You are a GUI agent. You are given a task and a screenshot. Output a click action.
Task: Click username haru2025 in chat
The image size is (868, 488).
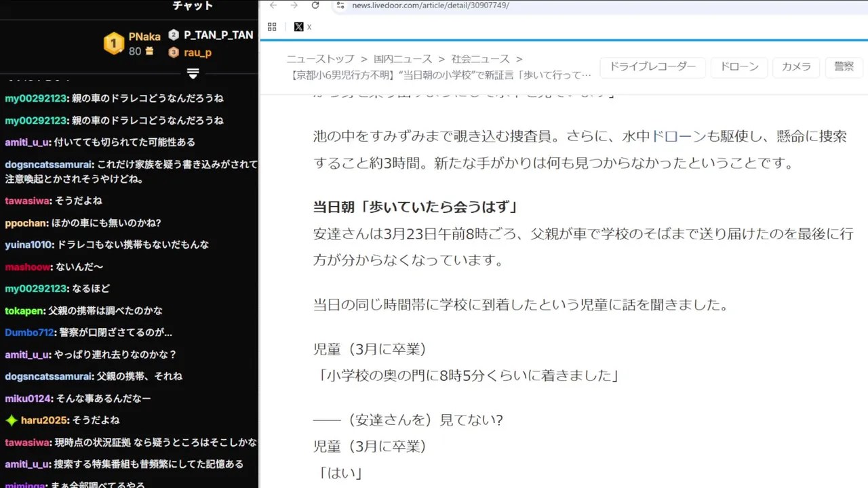point(45,420)
